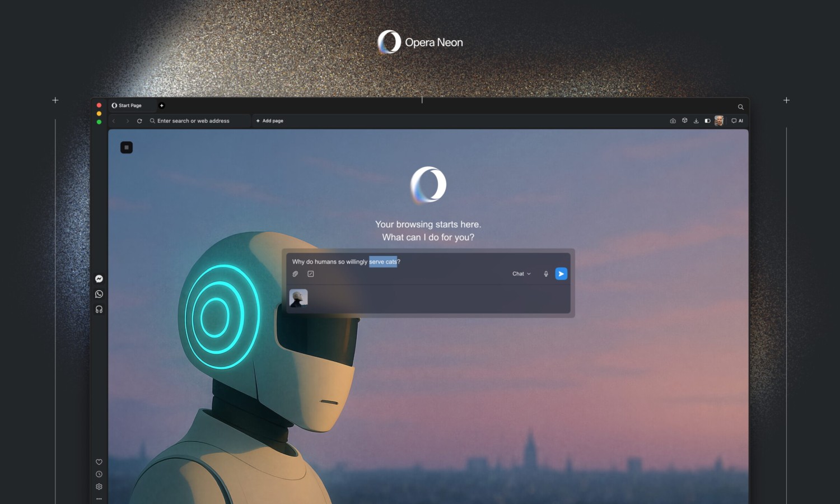Viewport: 840px width, 504px height.
Task: Open the extensions cube icon
Action: point(684,120)
